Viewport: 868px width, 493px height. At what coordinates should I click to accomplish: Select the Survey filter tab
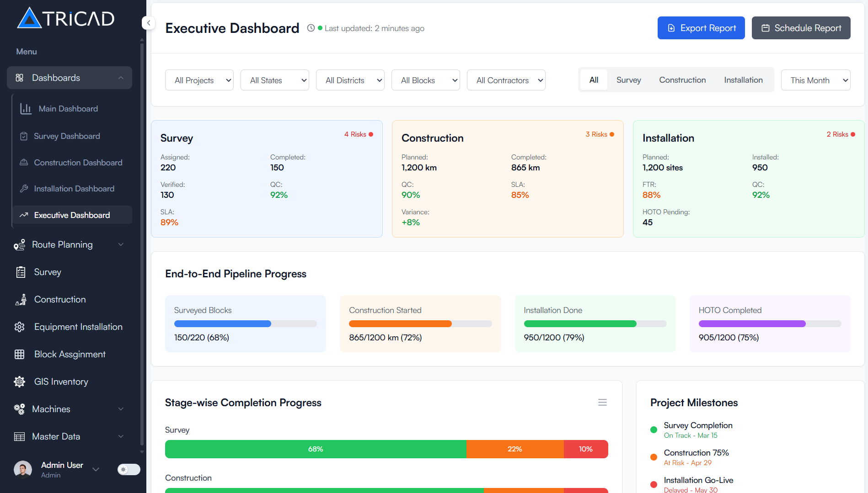[x=628, y=80]
